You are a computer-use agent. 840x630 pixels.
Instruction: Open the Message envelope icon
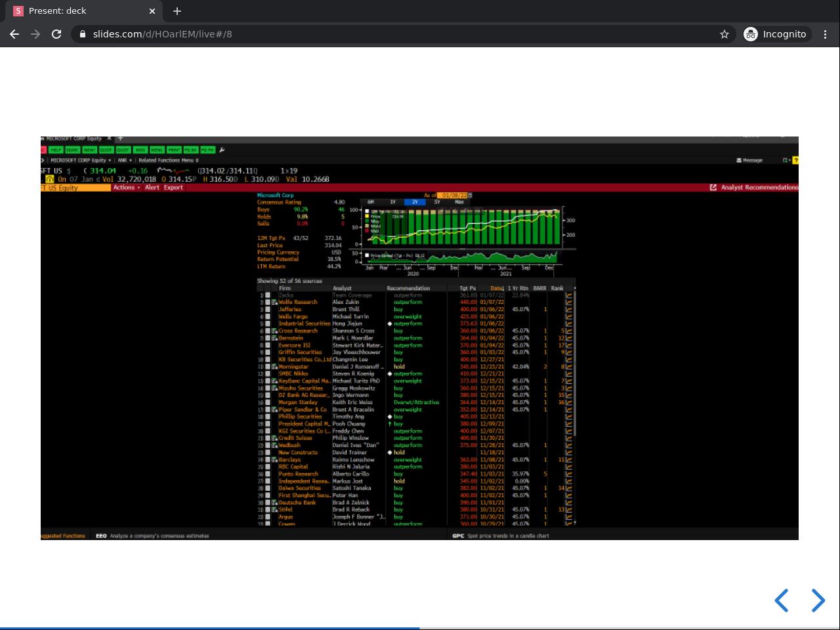pyautogui.click(x=740, y=160)
